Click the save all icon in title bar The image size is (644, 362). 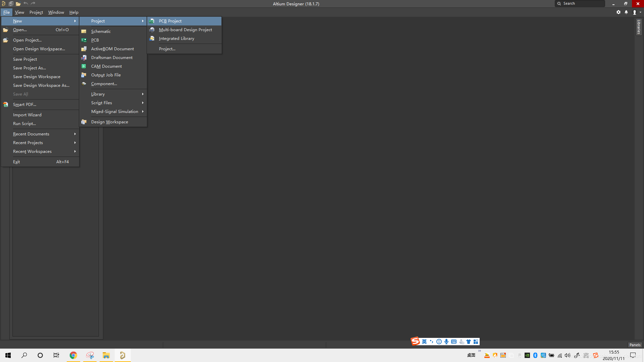pos(11,4)
